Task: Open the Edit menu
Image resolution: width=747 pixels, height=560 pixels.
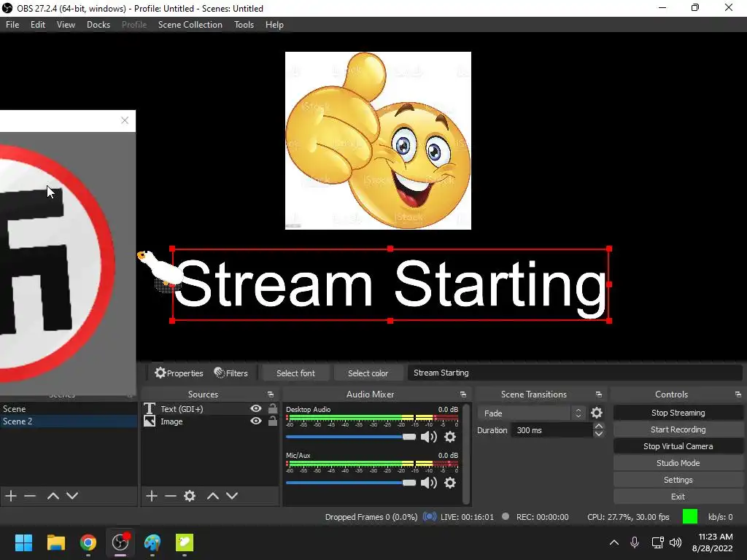Action: click(x=38, y=25)
